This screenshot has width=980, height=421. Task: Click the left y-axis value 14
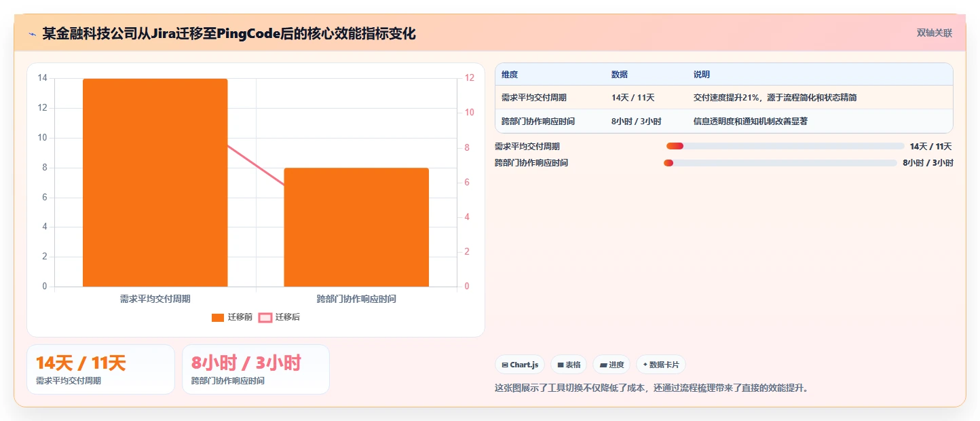43,78
